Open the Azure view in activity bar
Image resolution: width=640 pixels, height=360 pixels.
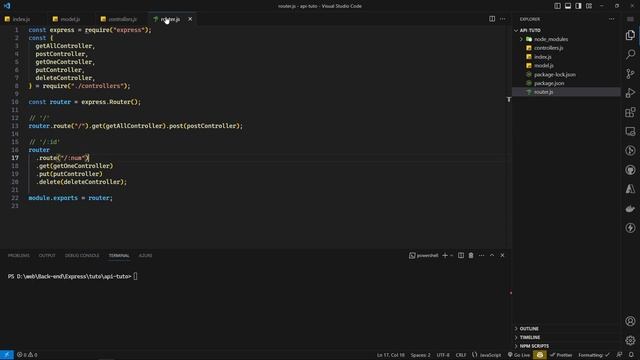click(630, 189)
